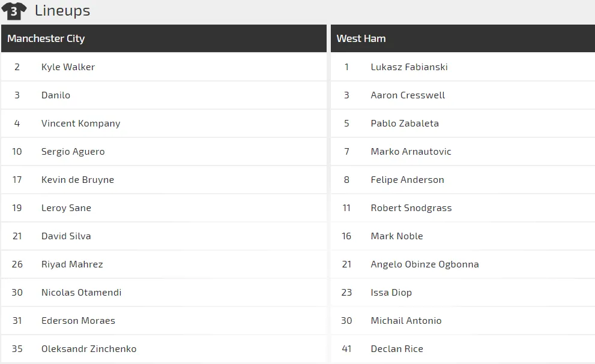Open Leroy Sane's player row

click(x=66, y=208)
